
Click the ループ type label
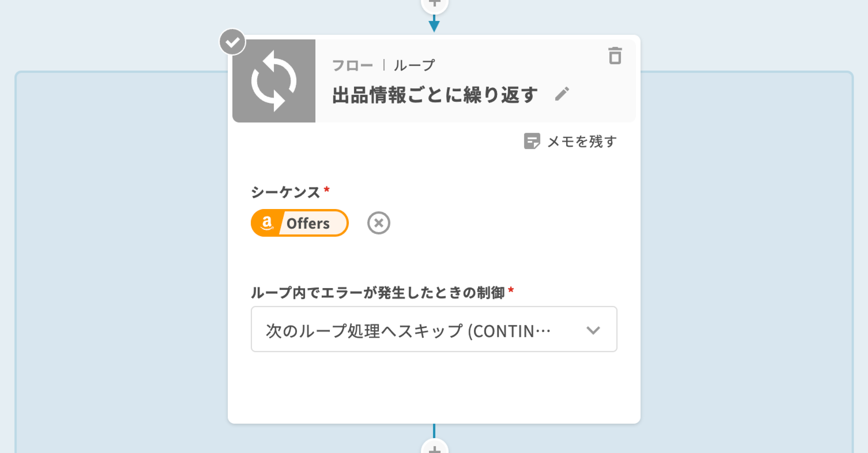pos(414,65)
